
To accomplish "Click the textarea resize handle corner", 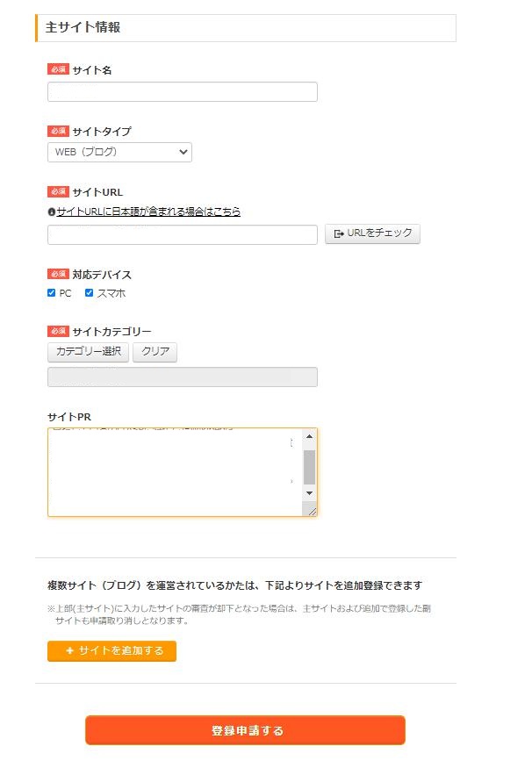I will (312, 511).
